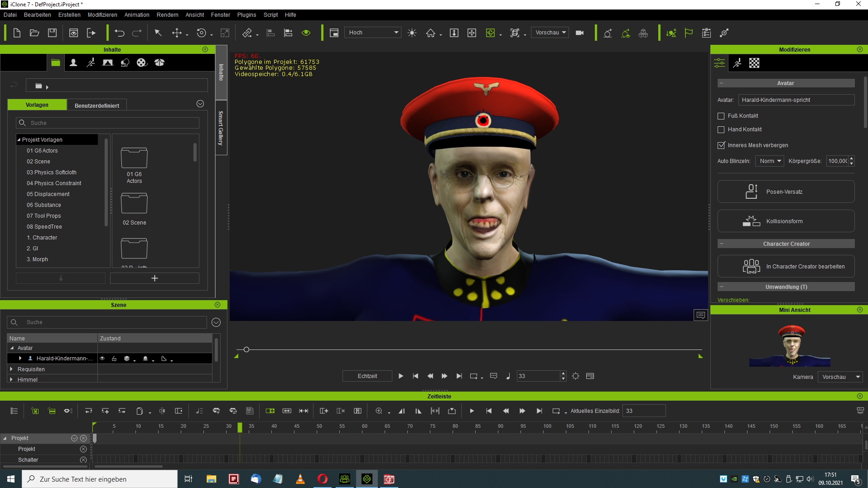868x488 pixels.
Task: Open project with folder icon
Action: tap(34, 33)
